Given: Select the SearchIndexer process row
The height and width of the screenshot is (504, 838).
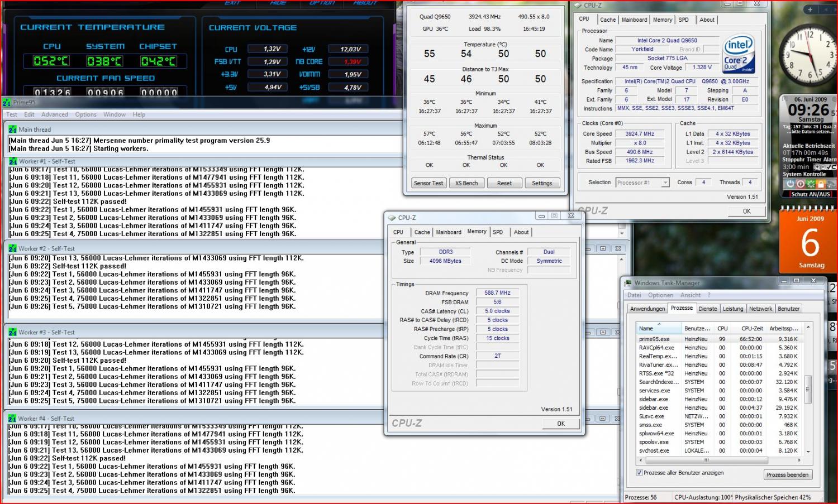Looking at the screenshot, I should coord(720,382).
